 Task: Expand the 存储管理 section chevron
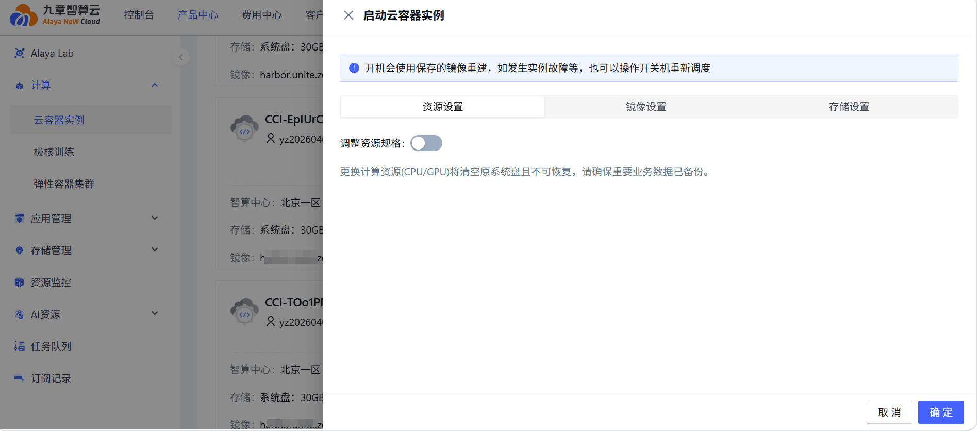pyautogui.click(x=155, y=250)
